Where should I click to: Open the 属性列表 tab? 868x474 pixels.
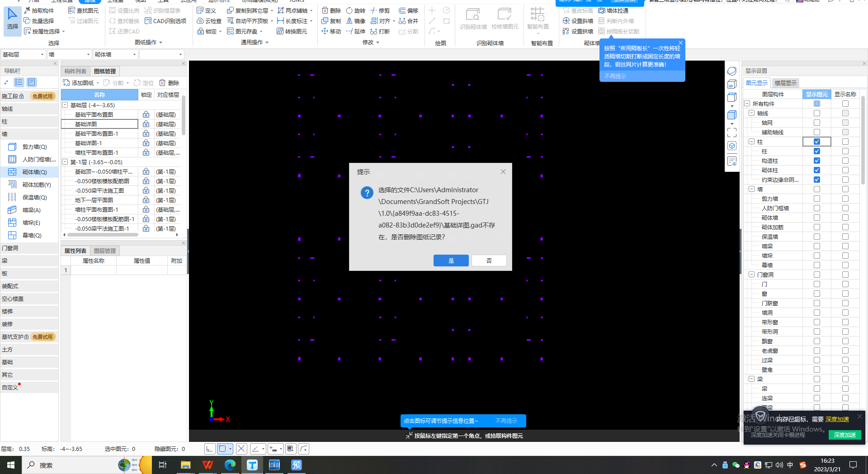(75, 251)
